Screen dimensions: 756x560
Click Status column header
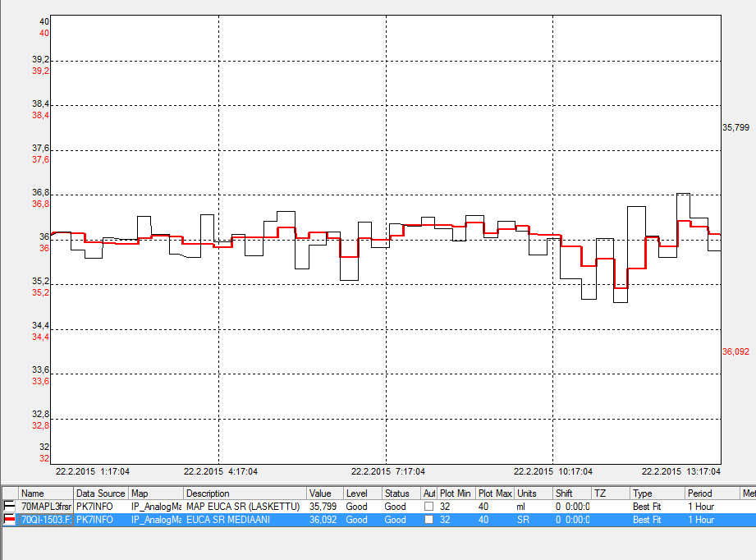401,493
